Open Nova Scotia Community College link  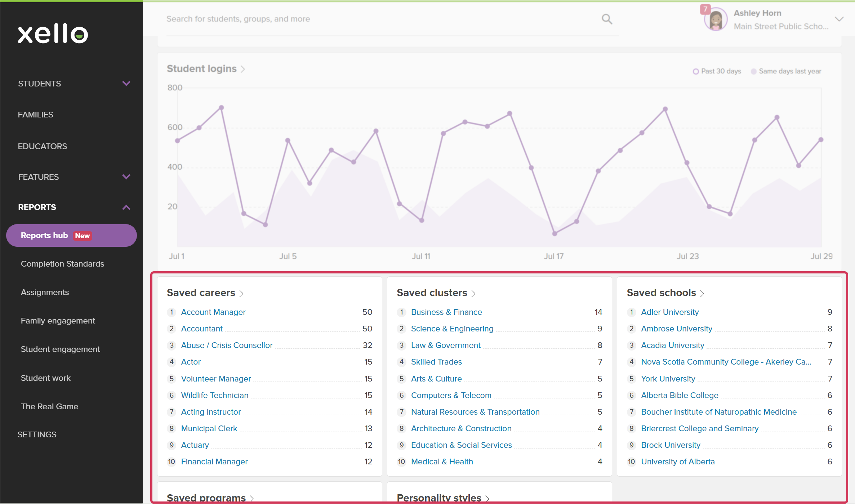tap(726, 362)
